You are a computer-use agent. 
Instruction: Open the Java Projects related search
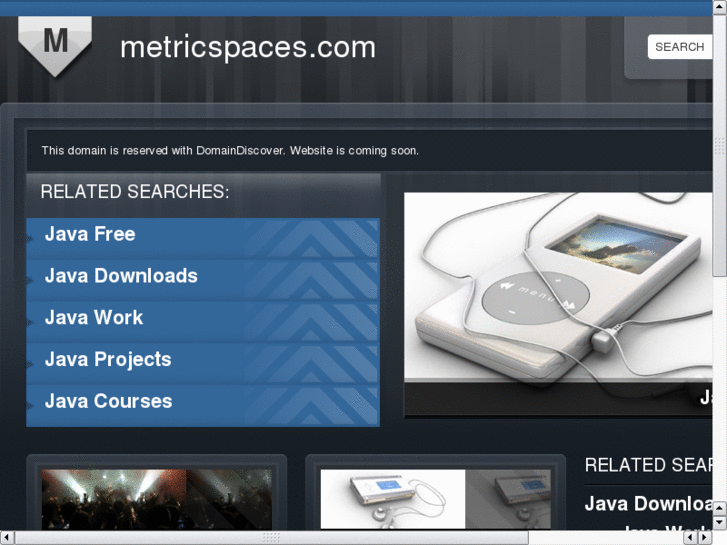tap(203, 363)
